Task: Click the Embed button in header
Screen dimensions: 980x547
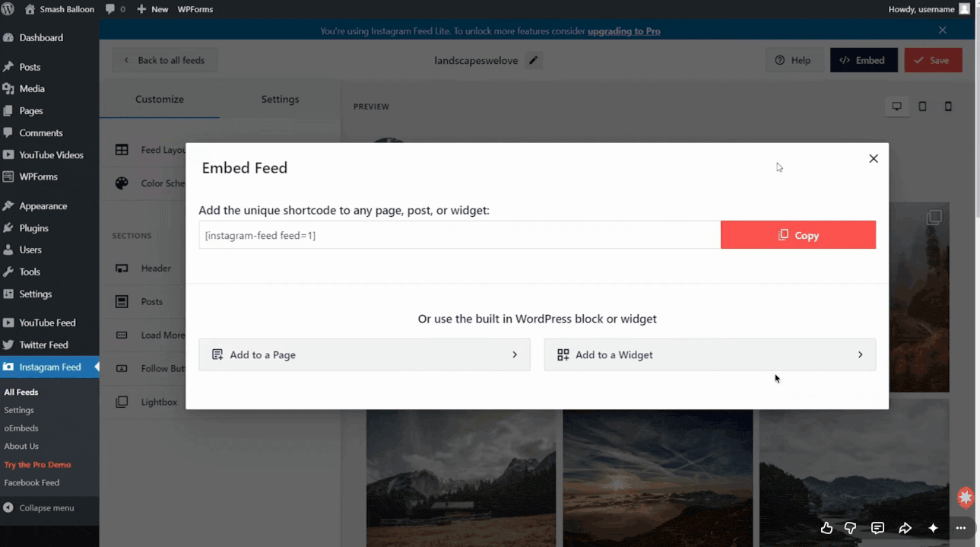Action: coord(864,60)
